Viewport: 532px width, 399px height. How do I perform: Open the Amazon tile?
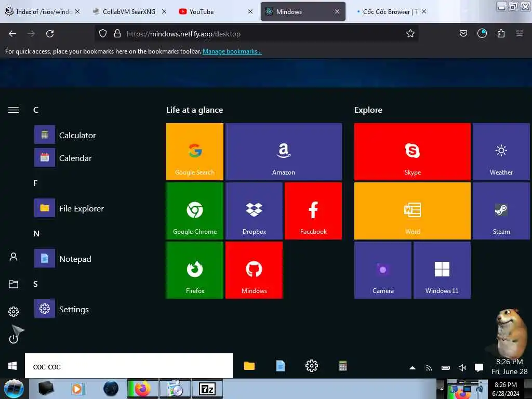[x=284, y=151]
